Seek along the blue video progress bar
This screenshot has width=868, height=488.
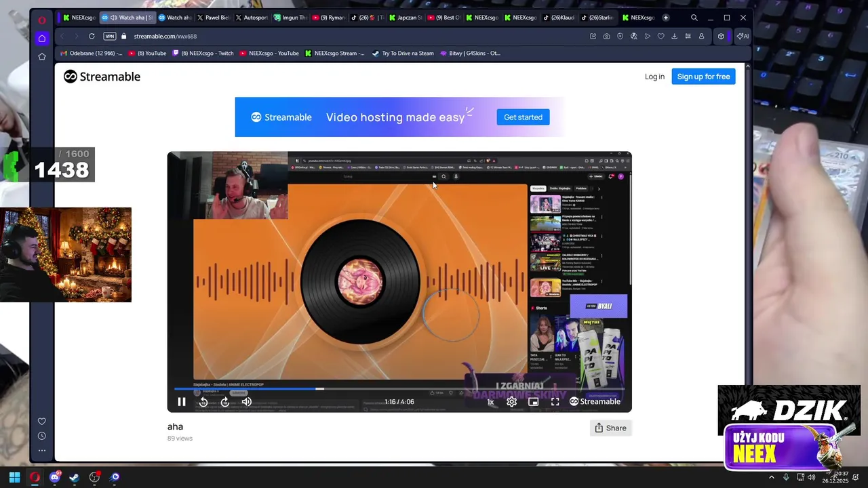[x=399, y=389]
